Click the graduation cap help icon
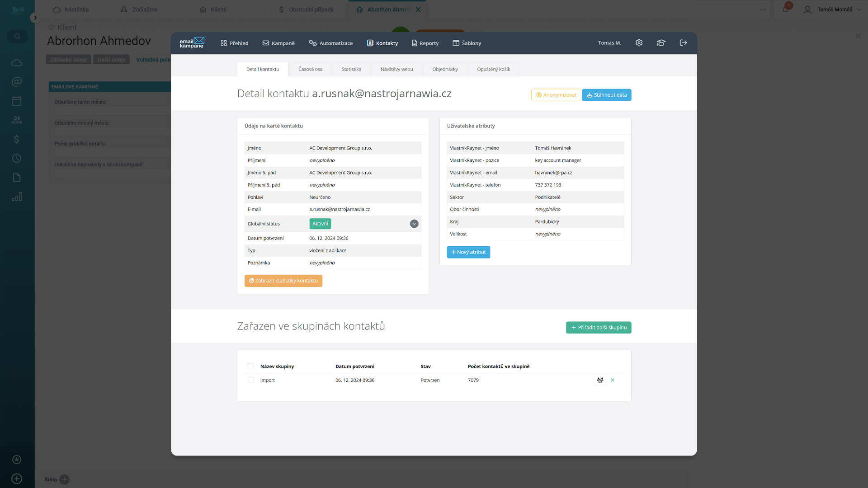868x488 pixels. point(661,43)
